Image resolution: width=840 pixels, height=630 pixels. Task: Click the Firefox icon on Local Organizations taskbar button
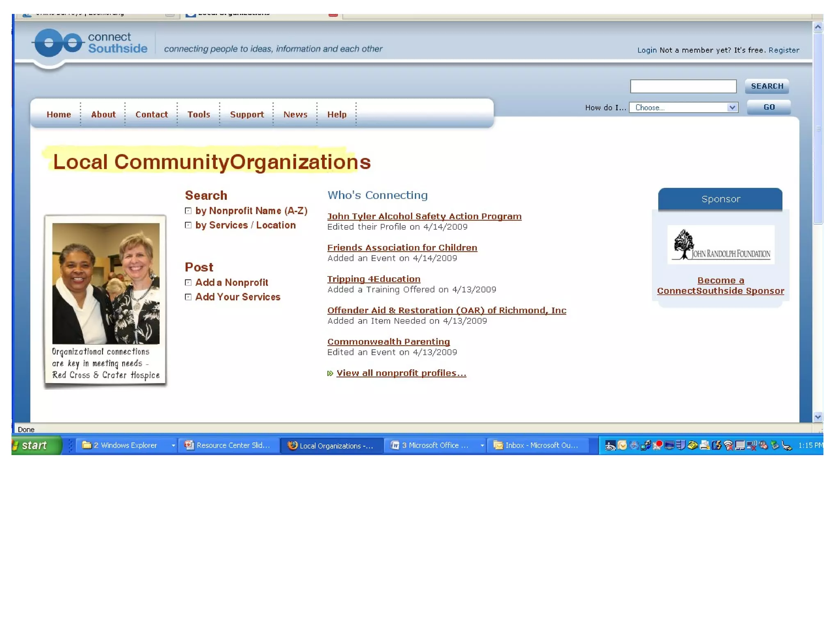[292, 445]
